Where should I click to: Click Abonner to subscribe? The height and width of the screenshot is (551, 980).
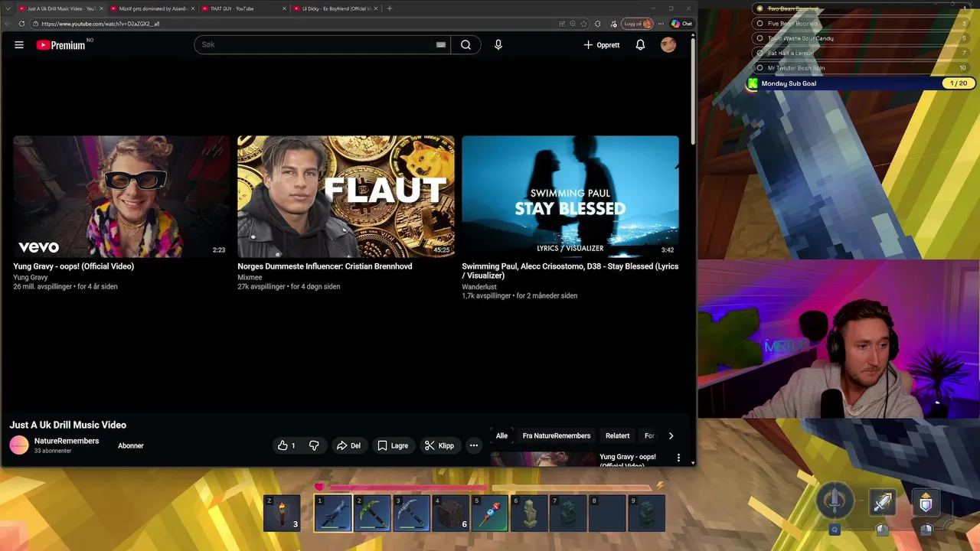click(x=131, y=445)
